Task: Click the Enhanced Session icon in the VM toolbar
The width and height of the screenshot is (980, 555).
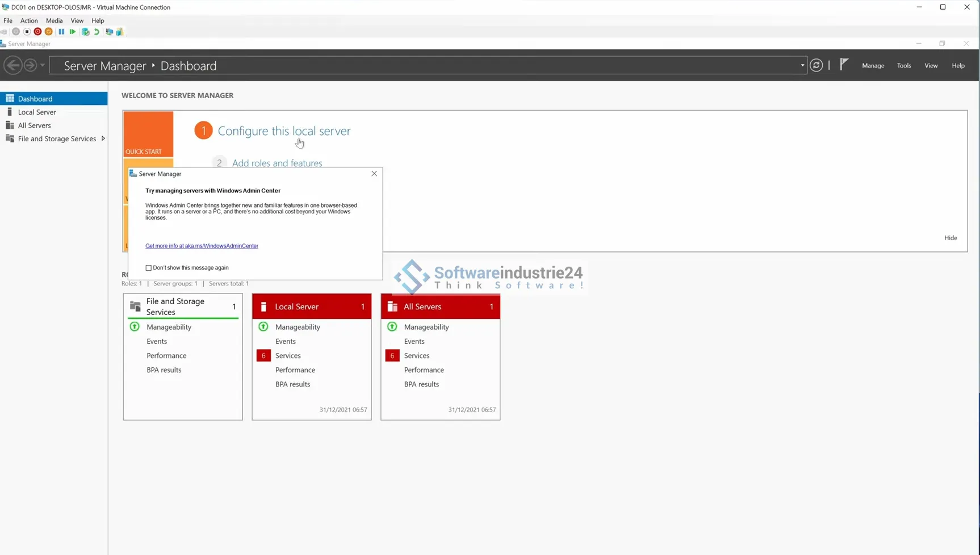Action: [109, 32]
